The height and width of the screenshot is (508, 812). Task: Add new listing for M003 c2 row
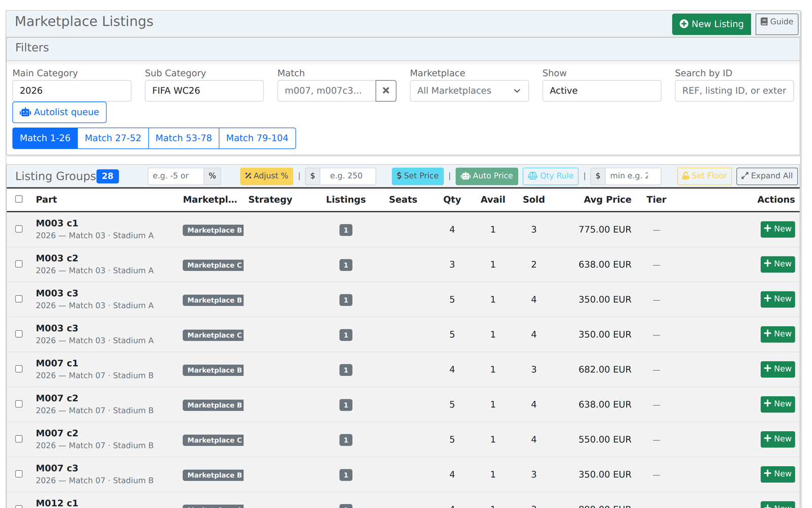(x=777, y=264)
